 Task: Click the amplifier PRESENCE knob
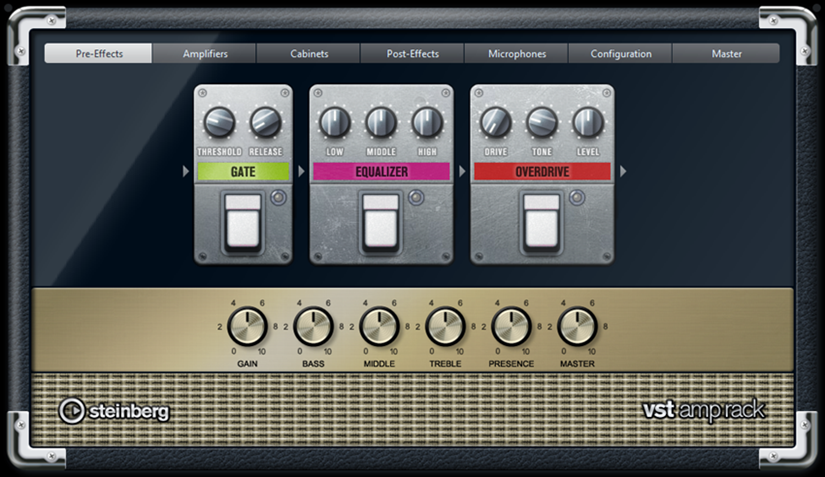511,326
